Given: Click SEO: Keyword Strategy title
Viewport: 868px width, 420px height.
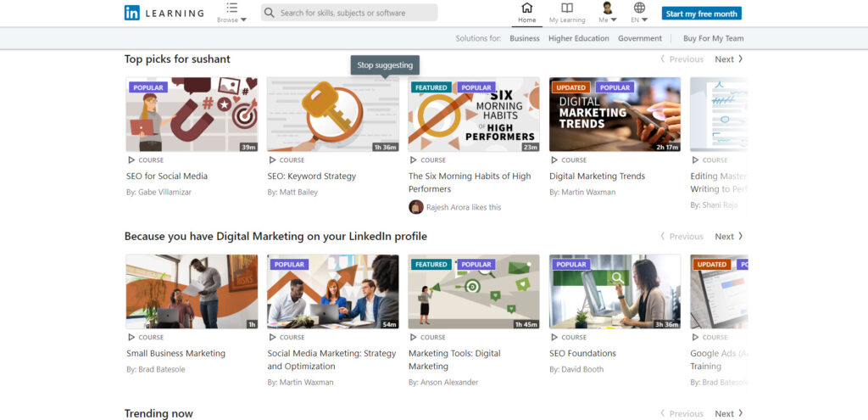Looking at the screenshot, I should tap(312, 176).
